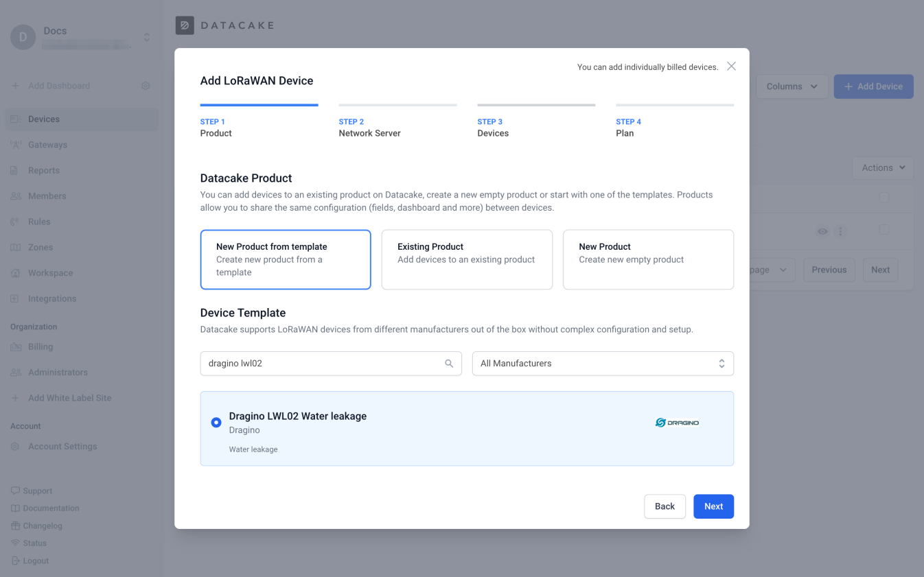
Task: Go to Step 1 Product tab
Action: click(259, 121)
